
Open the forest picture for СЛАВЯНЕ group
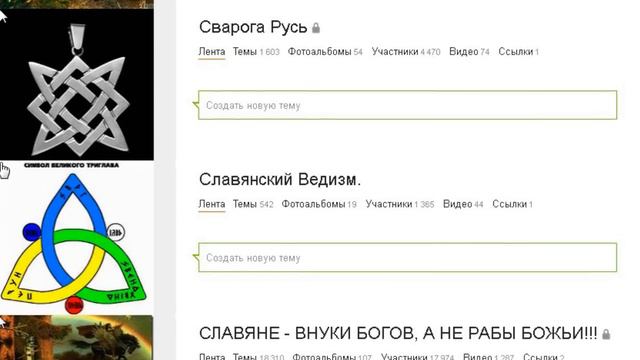pyautogui.click(x=77, y=338)
